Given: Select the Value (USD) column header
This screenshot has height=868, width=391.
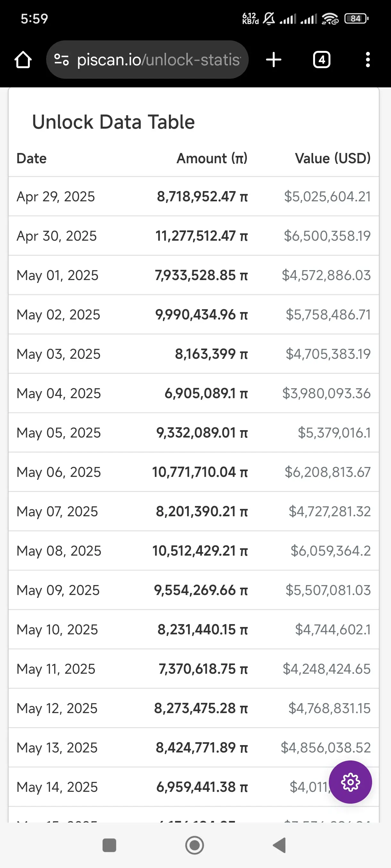Looking at the screenshot, I should [x=333, y=158].
